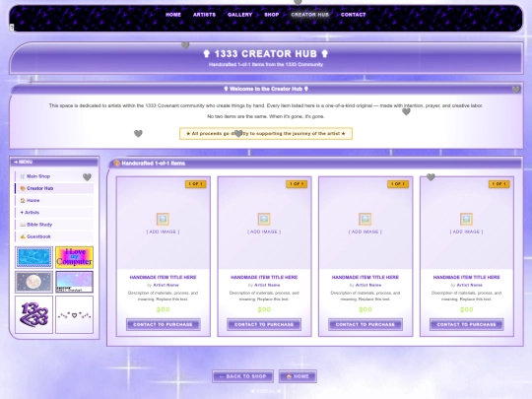The width and height of the screenshot is (532, 399).
Task: Open CONTACT in top navigation
Action: tap(354, 15)
